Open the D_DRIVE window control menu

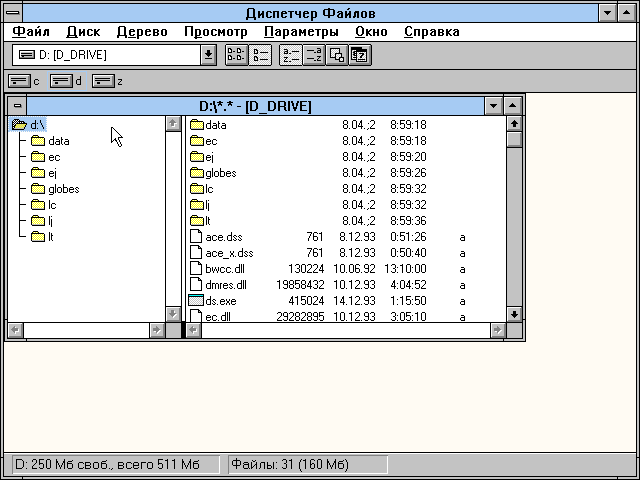[17, 106]
